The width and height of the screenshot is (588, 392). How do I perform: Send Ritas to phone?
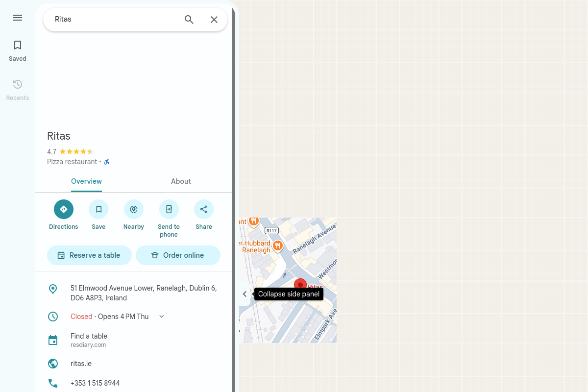(169, 219)
